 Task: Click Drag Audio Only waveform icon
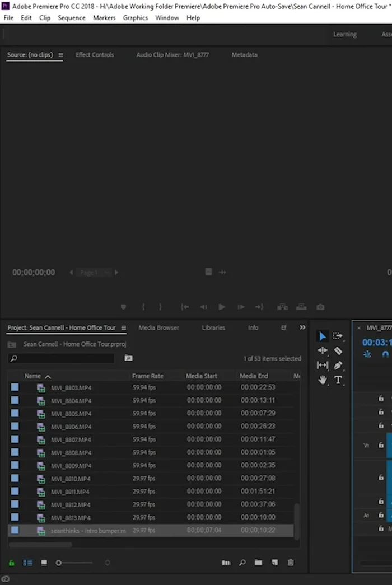click(x=222, y=273)
